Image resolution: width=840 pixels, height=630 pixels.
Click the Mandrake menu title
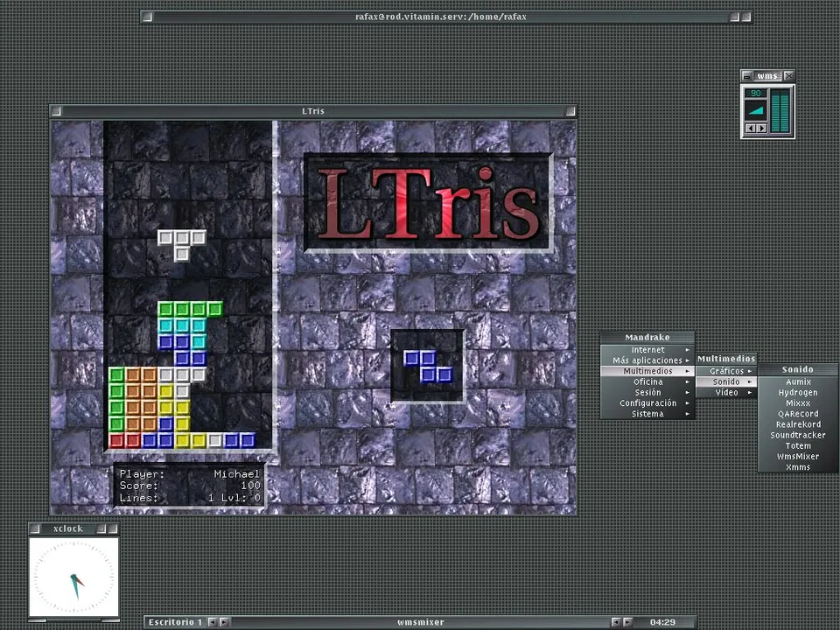pos(647,338)
